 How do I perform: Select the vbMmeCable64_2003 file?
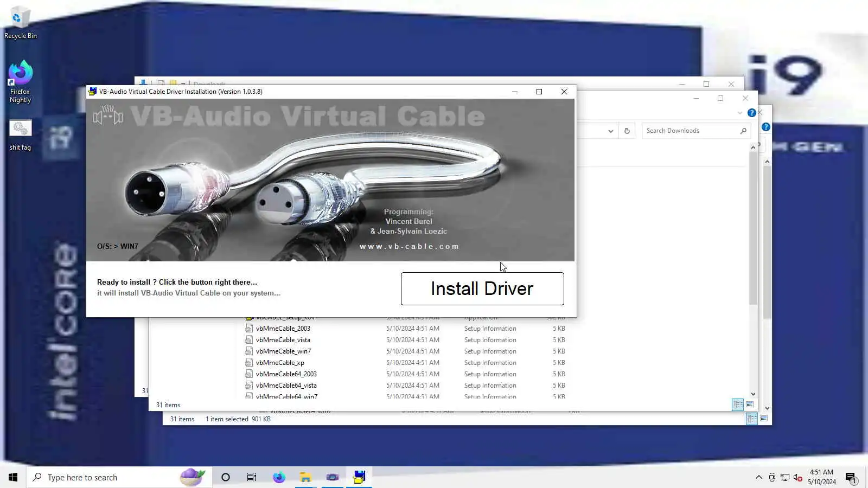(x=286, y=374)
